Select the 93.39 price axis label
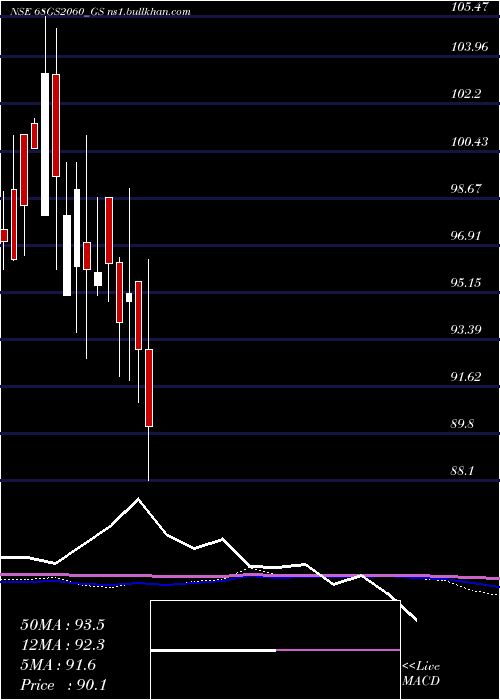The width and height of the screenshot is (500, 700). click(467, 329)
